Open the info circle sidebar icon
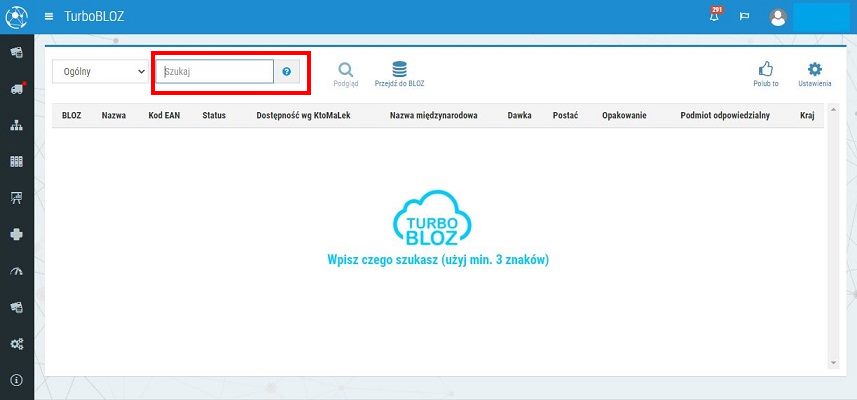The image size is (857, 400). pyautogui.click(x=17, y=380)
